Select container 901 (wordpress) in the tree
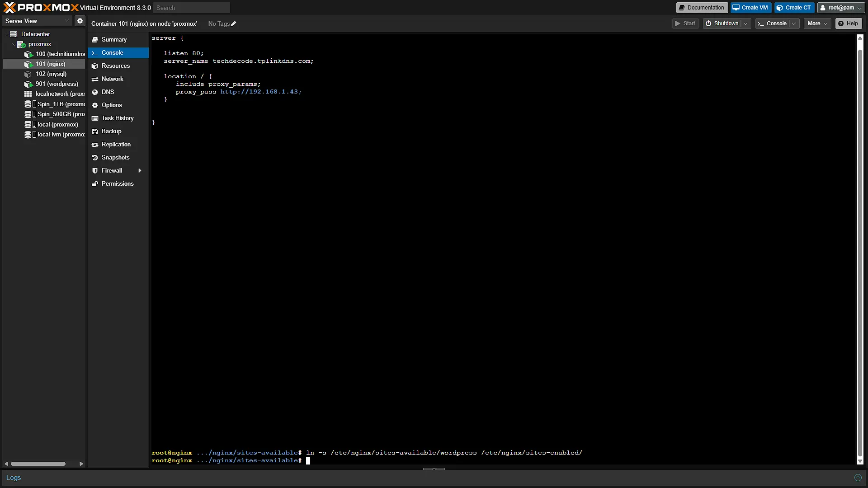Viewport: 868px width, 488px height. point(51,84)
